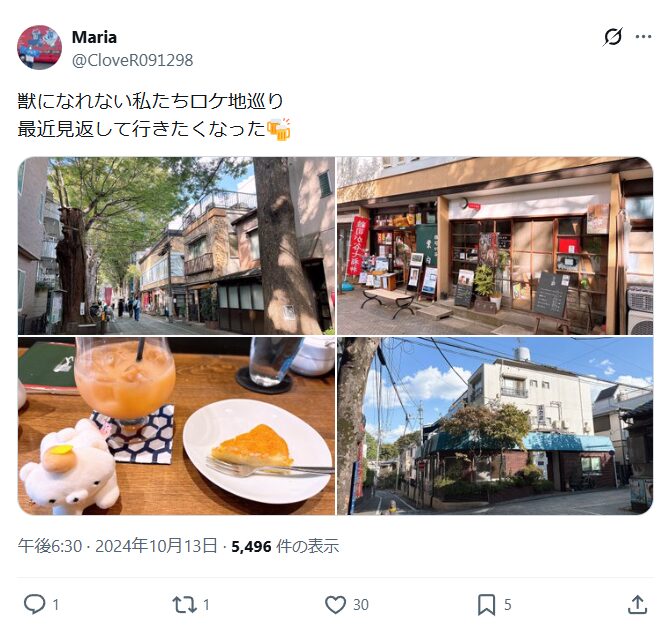Like the post with the heart icon
Image resolution: width=663 pixels, height=631 pixels.
pos(335,605)
